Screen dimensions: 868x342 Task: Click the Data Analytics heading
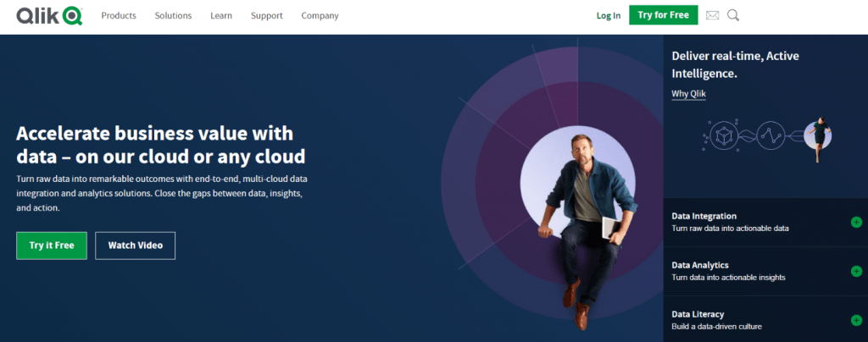(700, 265)
